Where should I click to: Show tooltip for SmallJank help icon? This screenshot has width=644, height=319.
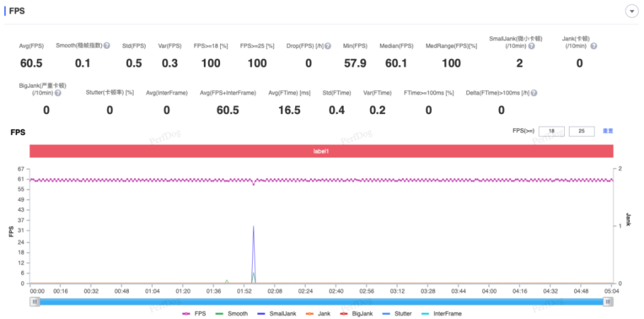[531, 46]
